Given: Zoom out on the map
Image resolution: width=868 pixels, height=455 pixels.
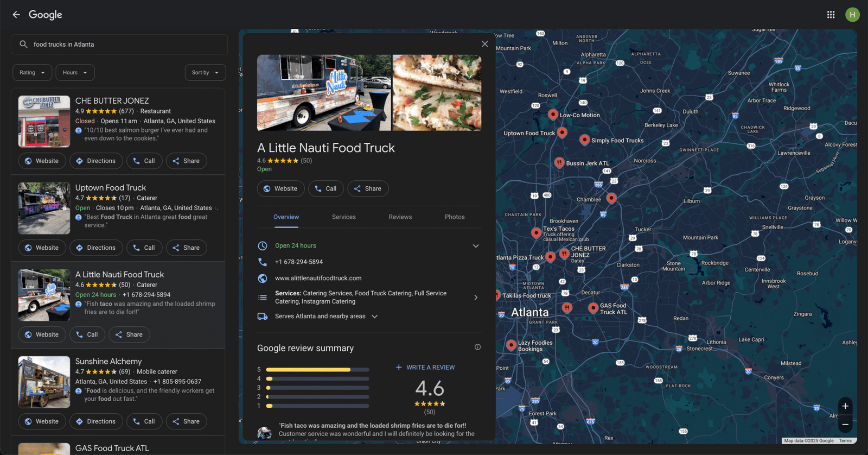Looking at the screenshot, I should (x=845, y=425).
